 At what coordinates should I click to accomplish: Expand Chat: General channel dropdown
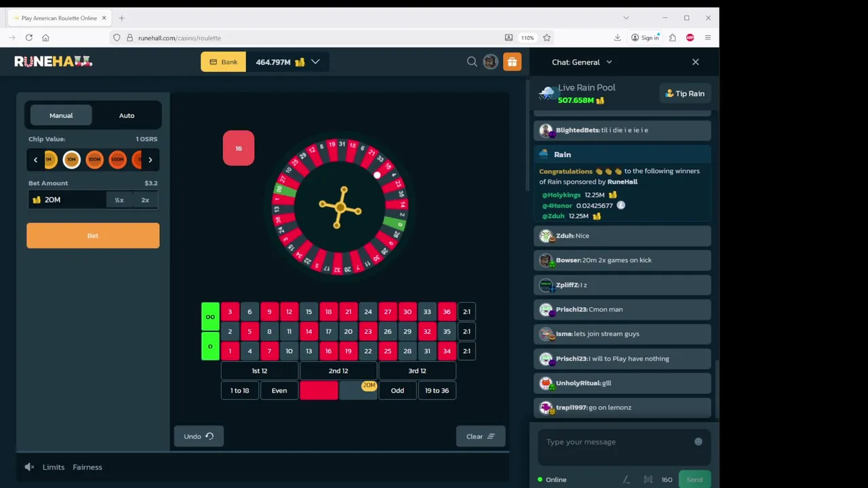pyautogui.click(x=609, y=62)
